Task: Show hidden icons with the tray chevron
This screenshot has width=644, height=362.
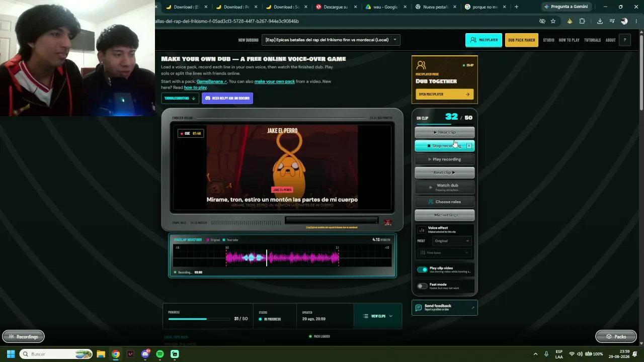Action: [535, 354]
